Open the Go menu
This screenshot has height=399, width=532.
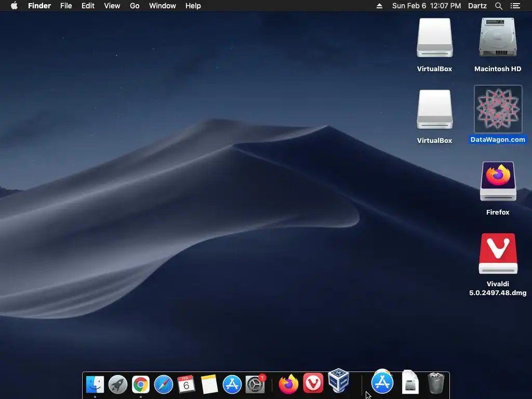pos(135,6)
